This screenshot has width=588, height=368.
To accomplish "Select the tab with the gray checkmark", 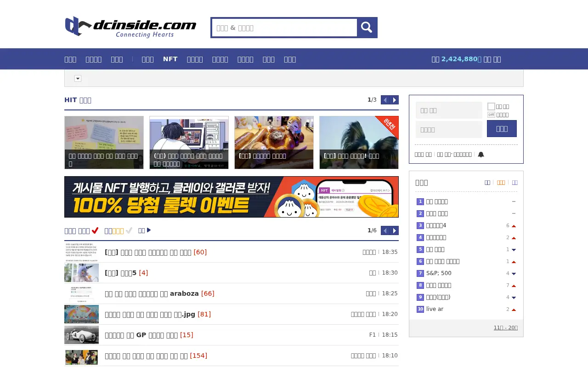I will tap(119, 230).
